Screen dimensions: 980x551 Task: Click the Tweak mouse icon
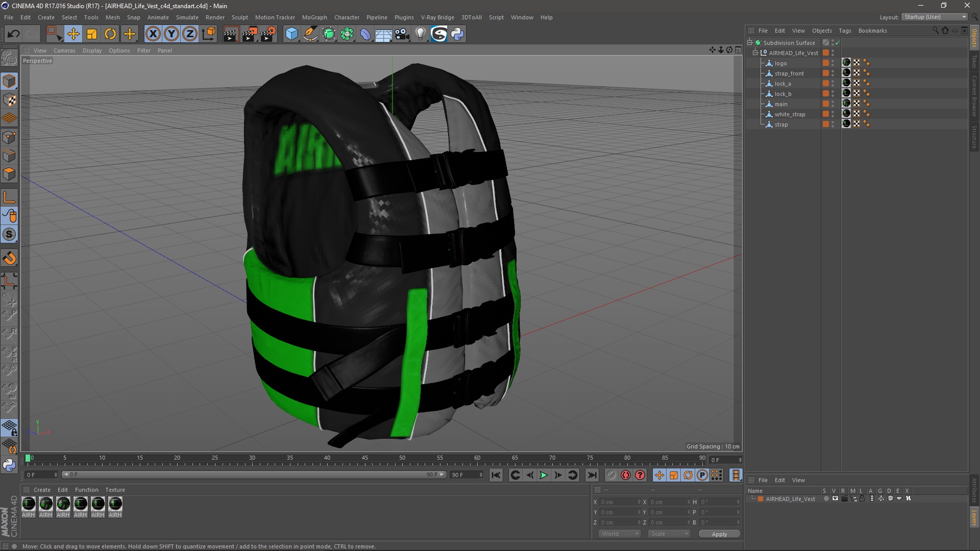pyautogui.click(x=9, y=216)
